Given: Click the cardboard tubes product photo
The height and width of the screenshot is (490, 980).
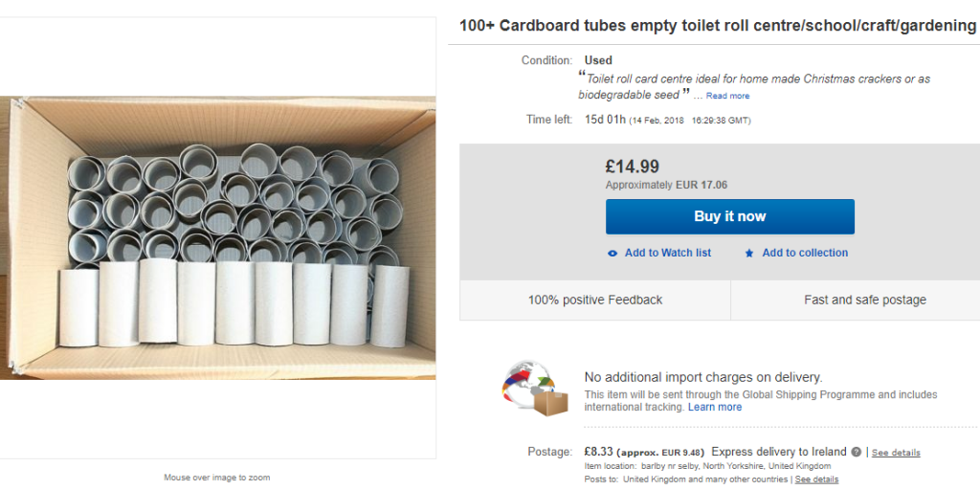Looking at the screenshot, I should [218, 237].
